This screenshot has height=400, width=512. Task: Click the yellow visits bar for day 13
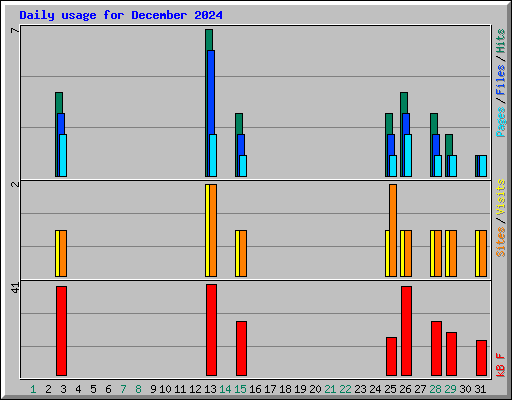coord(207,230)
